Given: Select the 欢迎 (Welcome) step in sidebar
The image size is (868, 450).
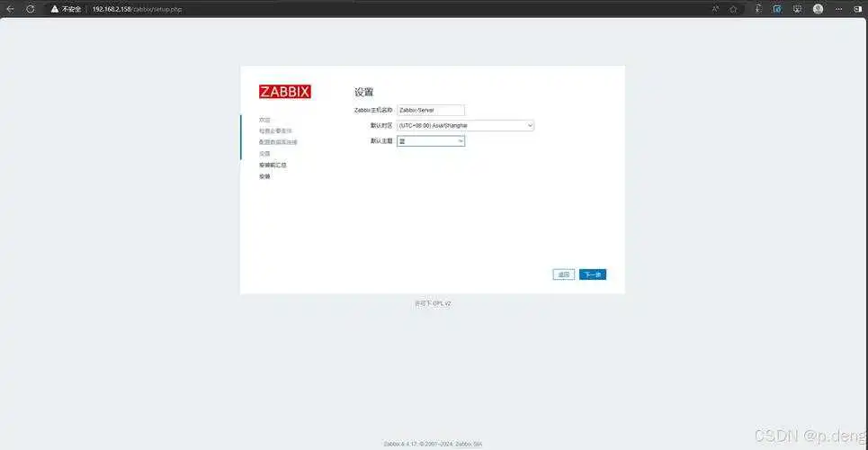Looking at the screenshot, I should (x=264, y=120).
